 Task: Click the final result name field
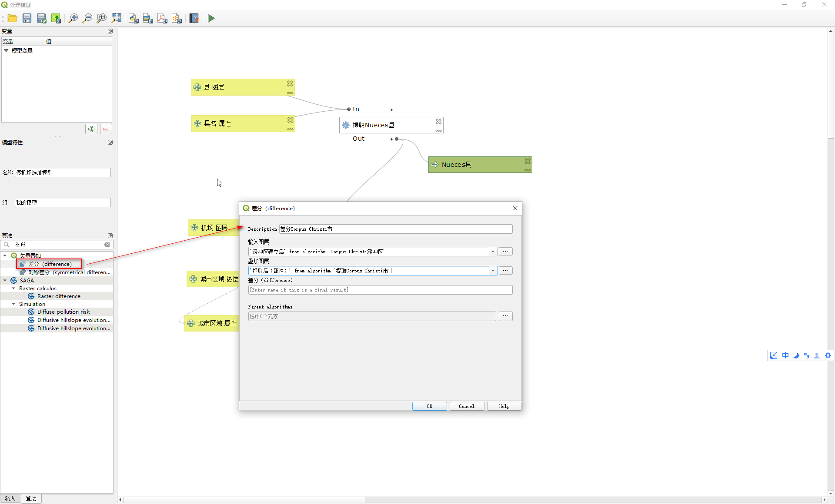coord(380,290)
